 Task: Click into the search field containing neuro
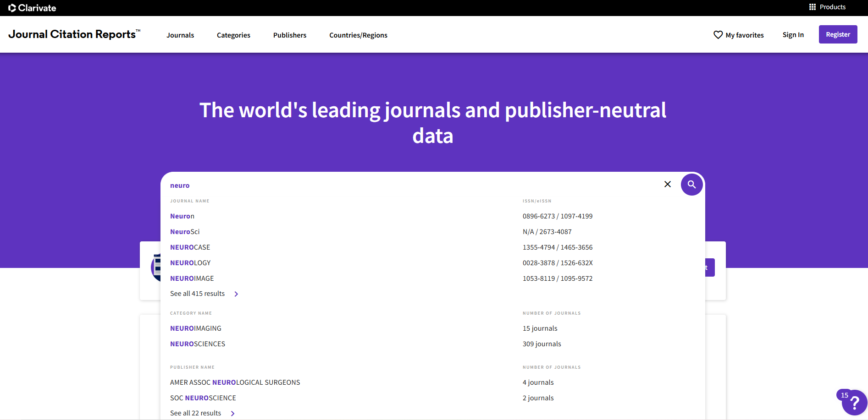tap(413, 185)
